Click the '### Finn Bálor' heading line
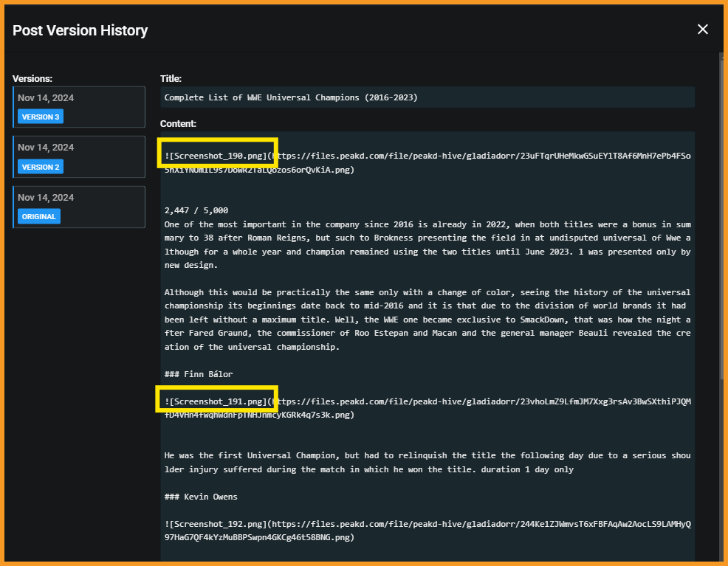 click(x=199, y=374)
